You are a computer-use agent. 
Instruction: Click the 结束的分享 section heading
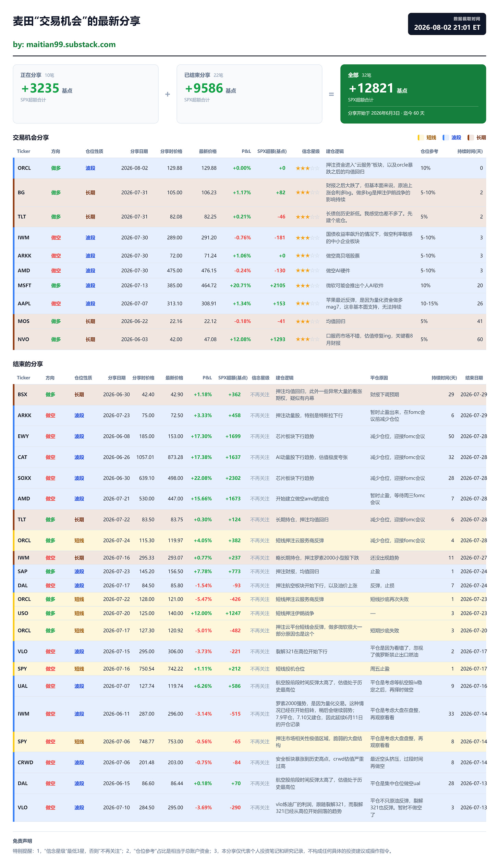pos(28,364)
